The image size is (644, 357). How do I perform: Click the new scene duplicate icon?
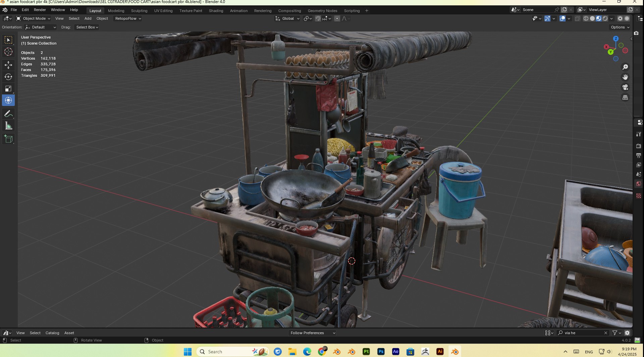pyautogui.click(x=564, y=10)
